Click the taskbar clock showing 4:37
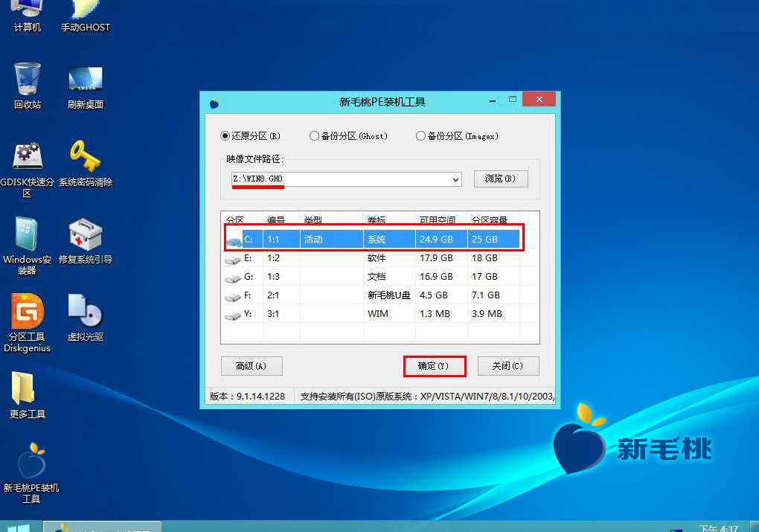Viewport: 759px width, 532px height. click(x=718, y=528)
